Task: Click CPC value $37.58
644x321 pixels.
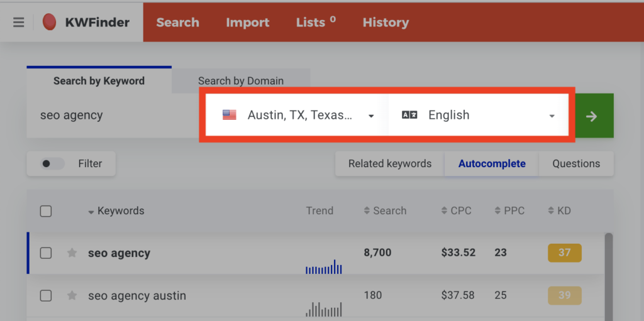Action: [458, 295]
